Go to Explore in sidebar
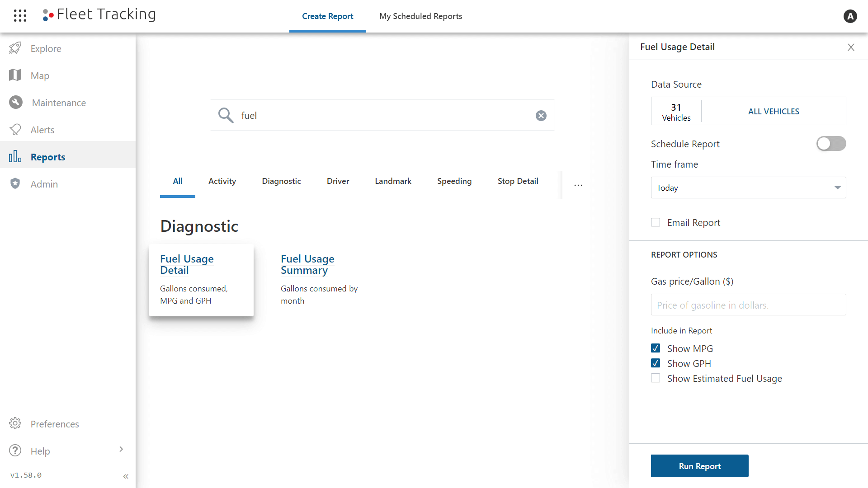This screenshot has height=488, width=868. 68,48
